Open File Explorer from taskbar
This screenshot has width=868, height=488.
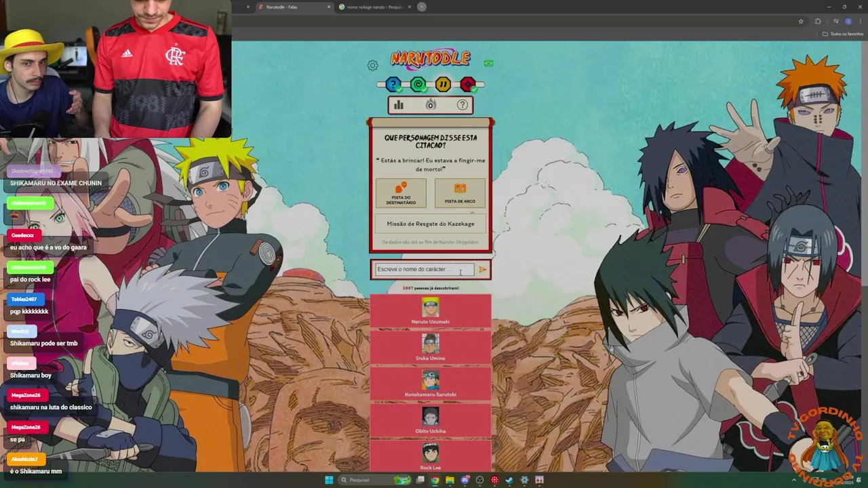(450, 480)
